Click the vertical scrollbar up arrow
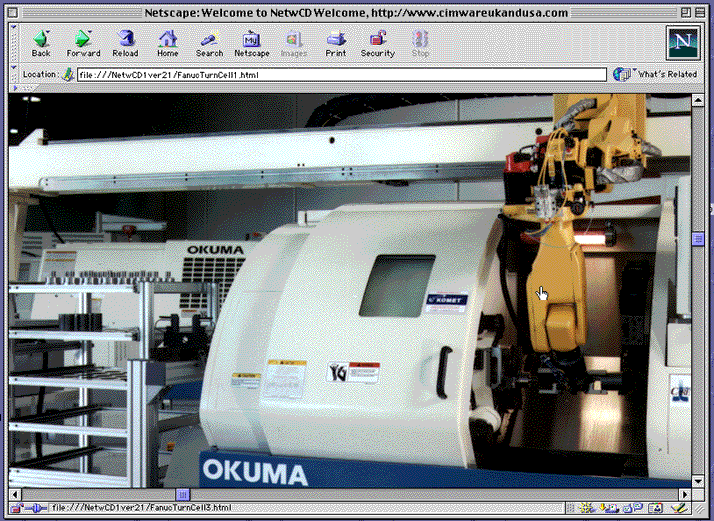Screen dimensions: 714x521 pyautogui.click(x=698, y=100)
